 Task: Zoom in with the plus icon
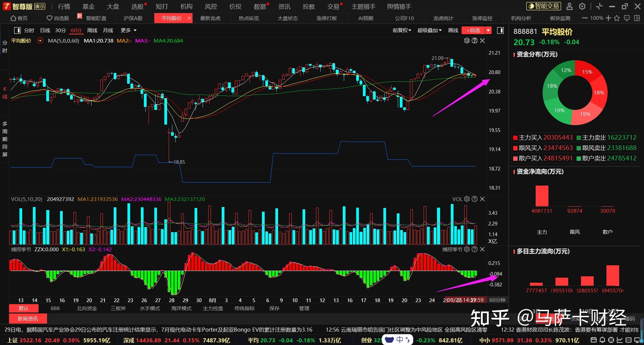(x=608, y=18)
